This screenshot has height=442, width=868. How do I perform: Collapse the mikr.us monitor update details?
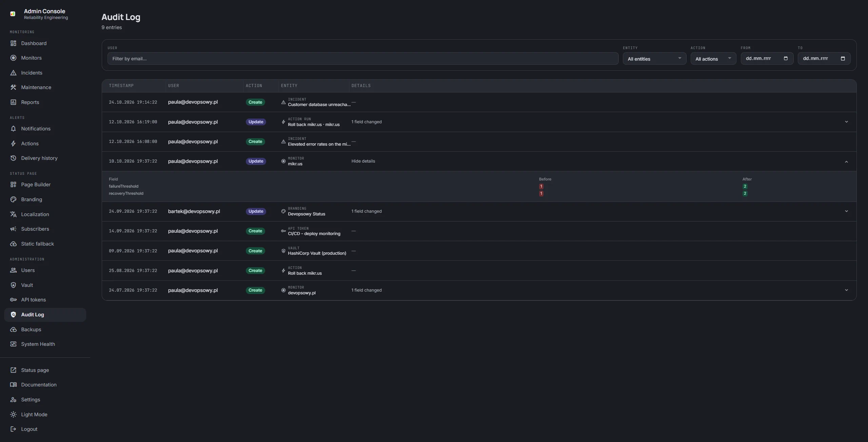pos(846,162)
